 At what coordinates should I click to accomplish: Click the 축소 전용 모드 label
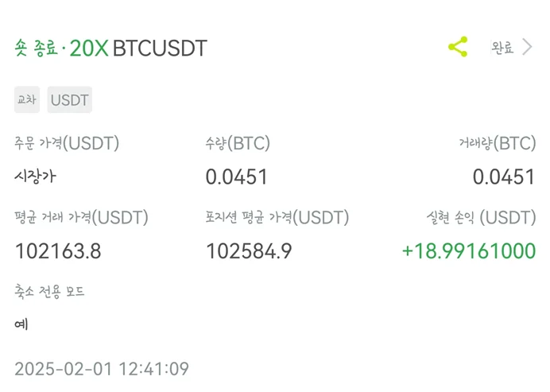tap(49, 292)
